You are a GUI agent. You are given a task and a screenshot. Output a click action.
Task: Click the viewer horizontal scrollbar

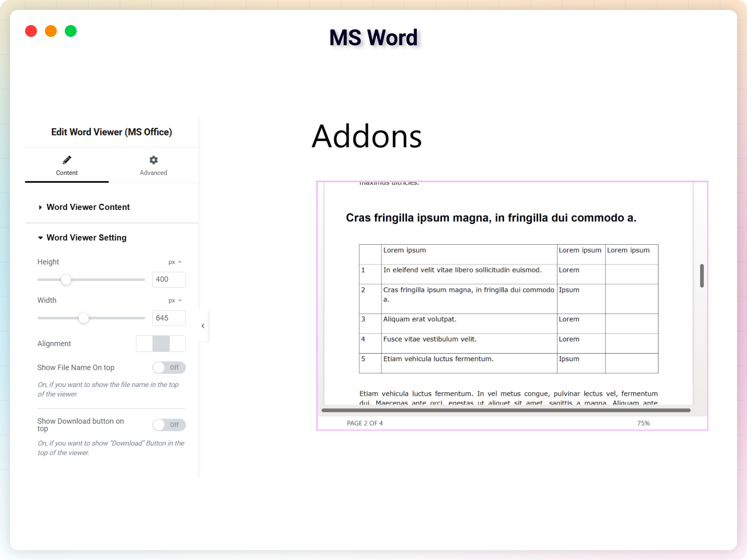pyautogui.click(x=506, y=410)
